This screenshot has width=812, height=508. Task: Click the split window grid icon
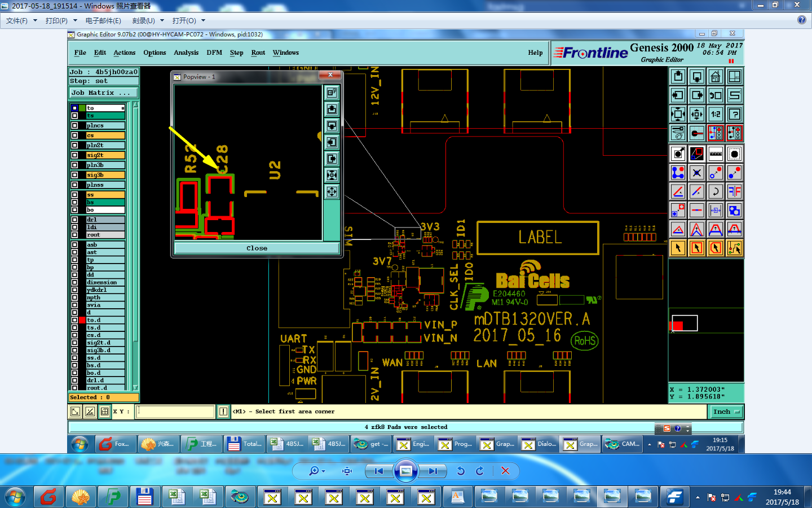coord(734,76)
